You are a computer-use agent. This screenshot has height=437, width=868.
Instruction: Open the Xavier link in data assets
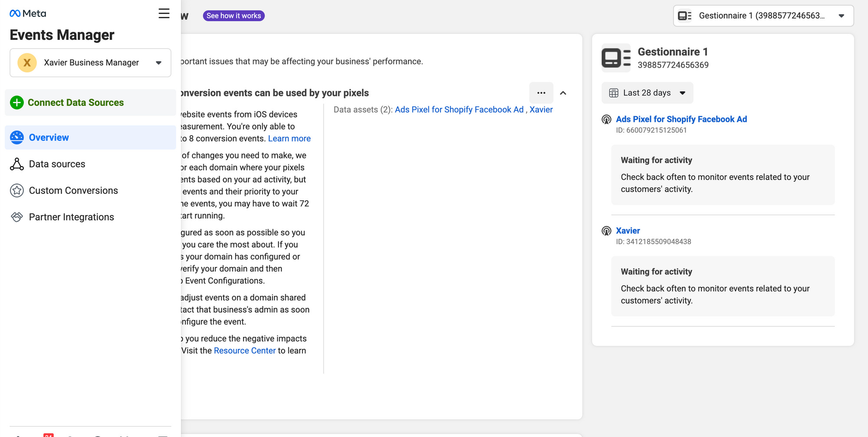pyautogui.click(x=541, y=110)
